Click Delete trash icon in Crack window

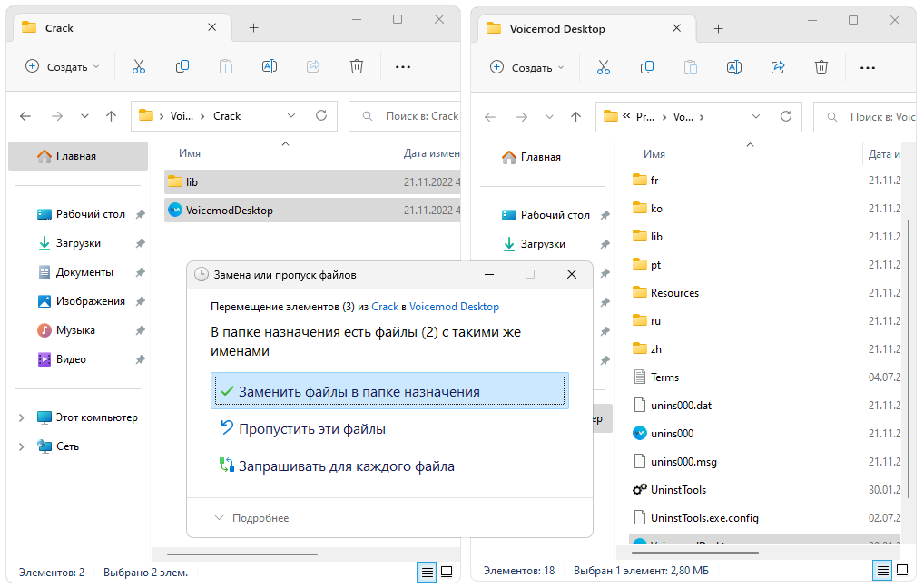[x=357, y=66]
